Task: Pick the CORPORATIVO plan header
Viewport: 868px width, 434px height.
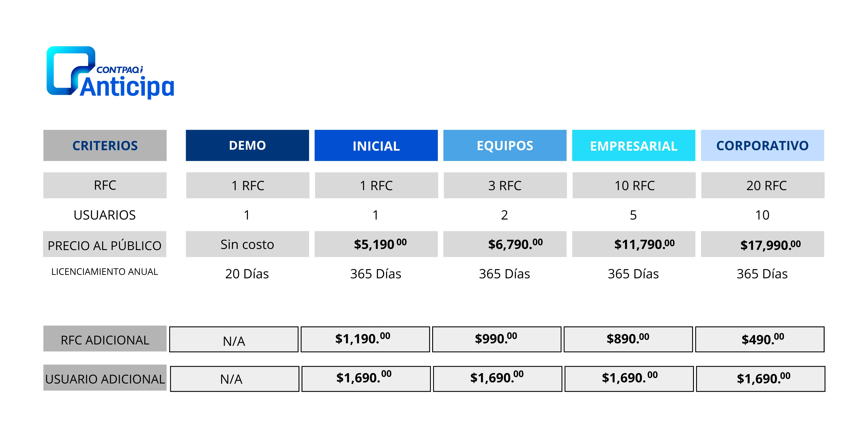Action: (x=763, y=145)
